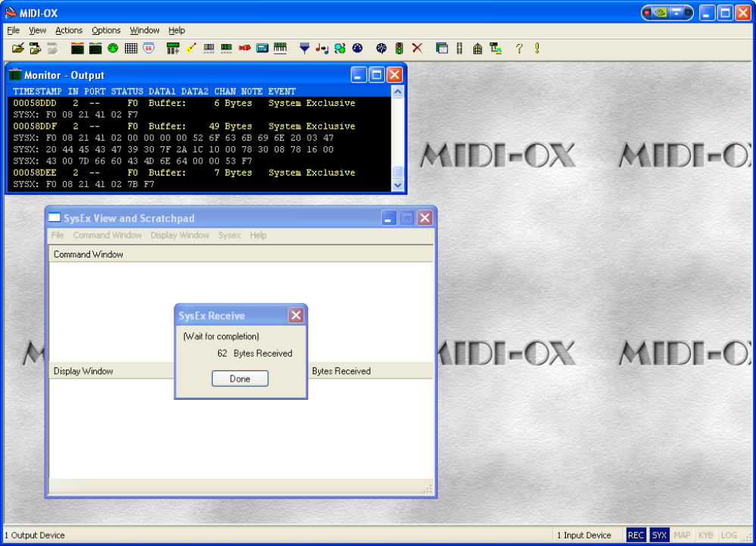
Task: Open the first Monitor window toolbar icon
Action: (x=77, y=48)
